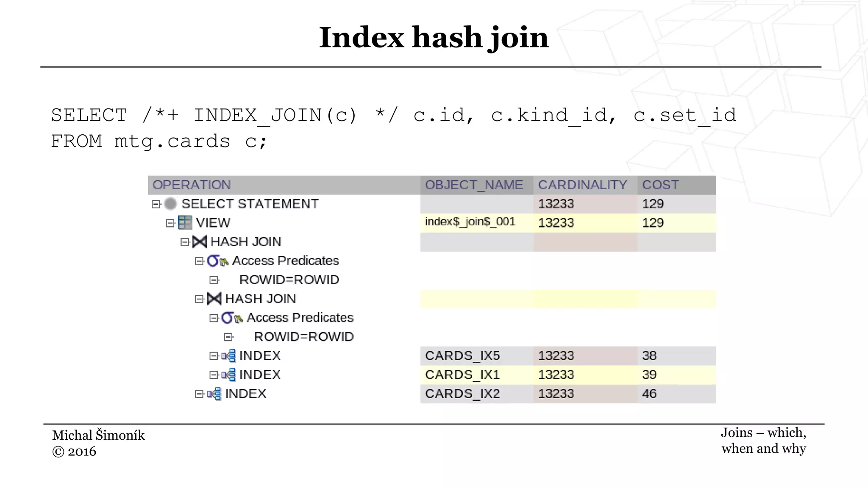Viewport: 868px width, 488px height.
Task: Click CARDS_IX2 cardinality 13233
Action: [556, 394]
